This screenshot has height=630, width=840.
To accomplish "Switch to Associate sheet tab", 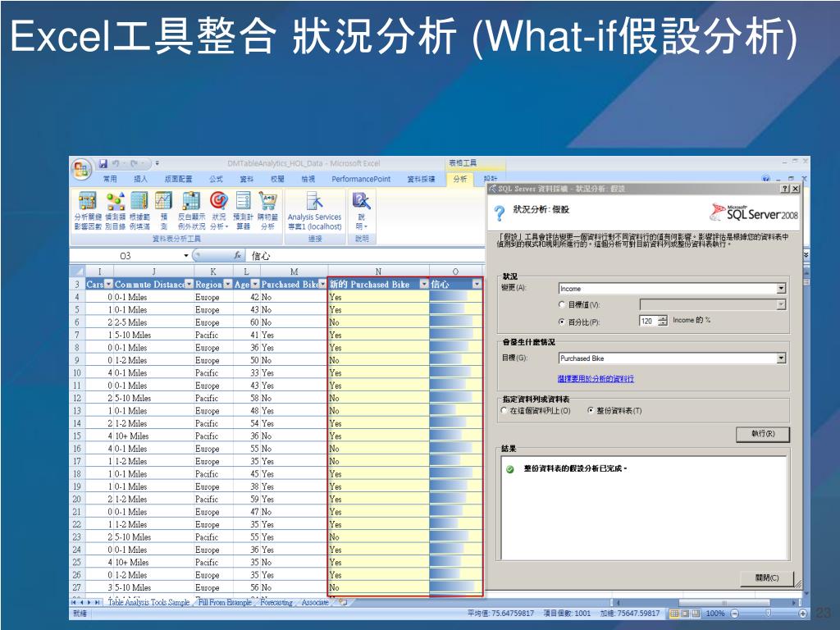I will pos(315,602).
